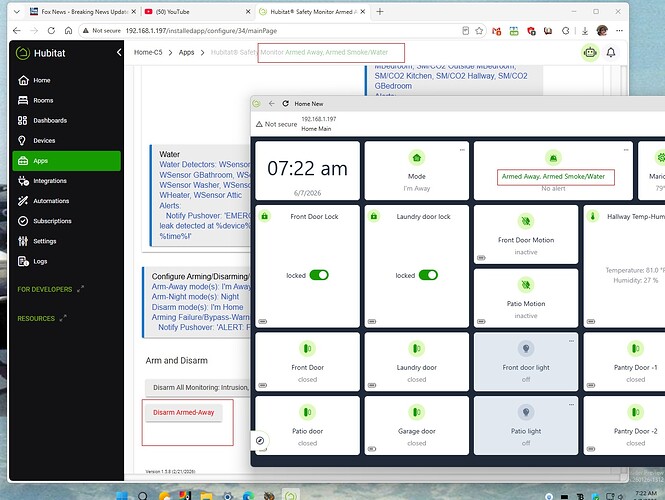Add page to favorites star

click(479, 31)
